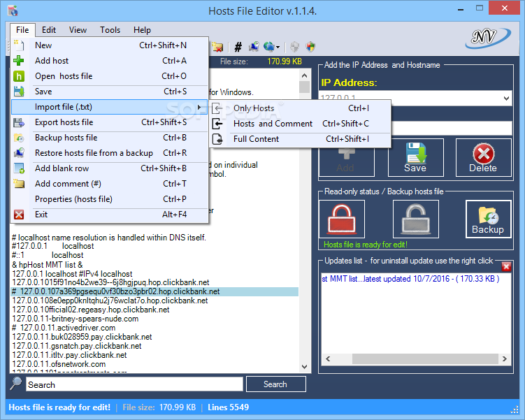Click the folder with red X toolbar icon
This screenshot has height=420, width=525.
coord(218,48)
